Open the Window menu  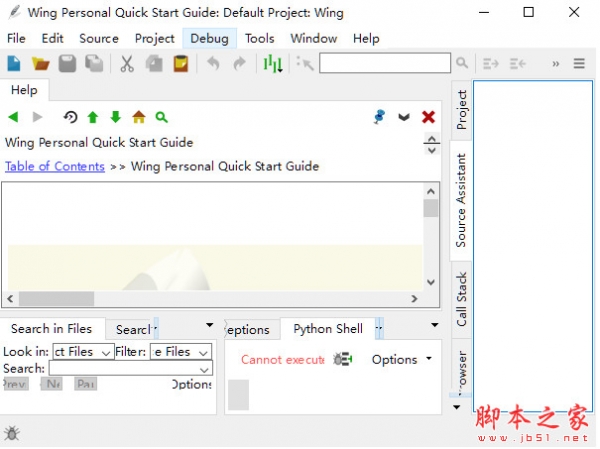pos(313,39)
